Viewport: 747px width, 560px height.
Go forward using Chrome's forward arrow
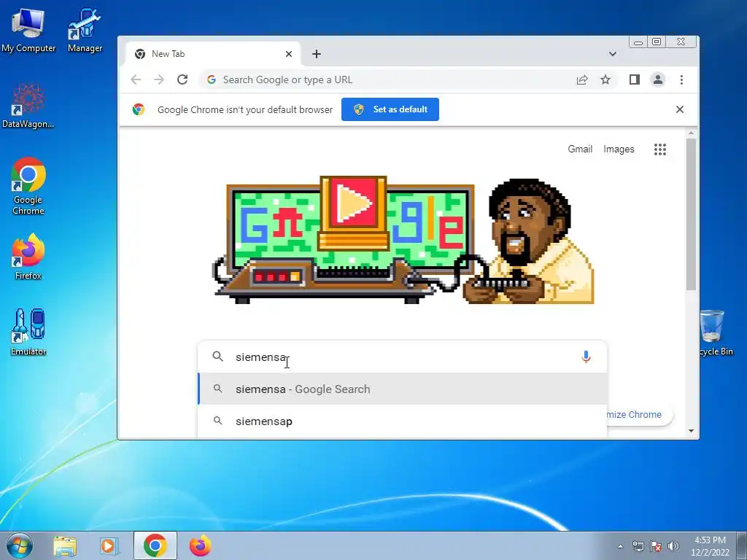tap(159, 79)
